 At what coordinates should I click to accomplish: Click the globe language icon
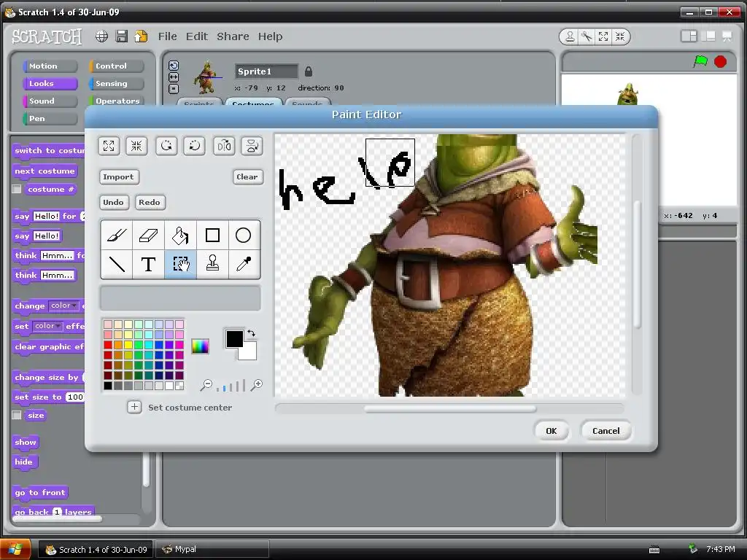101,36
